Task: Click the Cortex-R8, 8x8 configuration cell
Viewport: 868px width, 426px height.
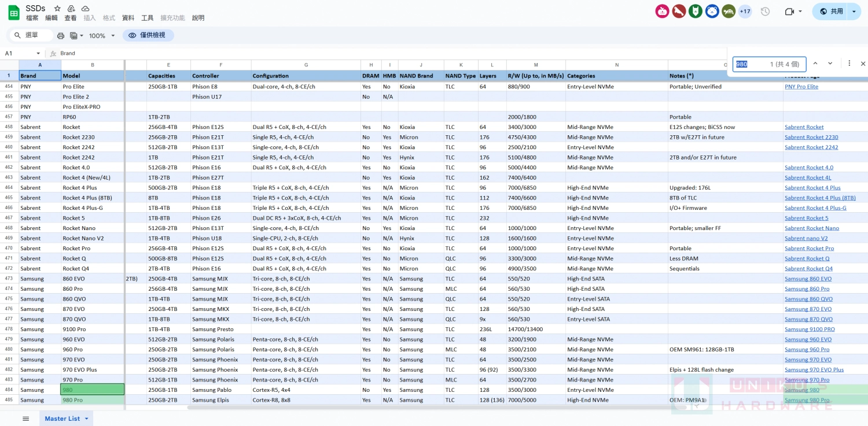Action: click(306, 400)
